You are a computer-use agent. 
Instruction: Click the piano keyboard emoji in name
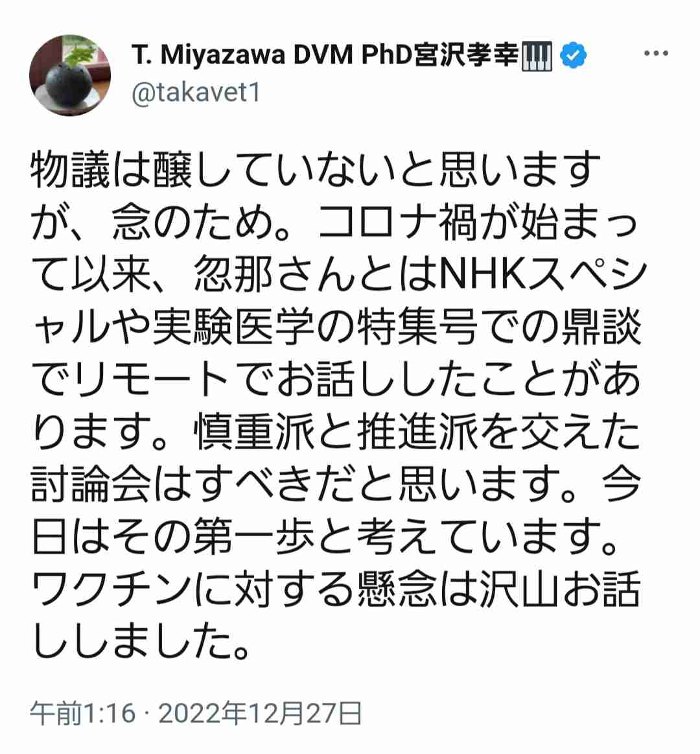pyautogui.click(x=537, y=56)
